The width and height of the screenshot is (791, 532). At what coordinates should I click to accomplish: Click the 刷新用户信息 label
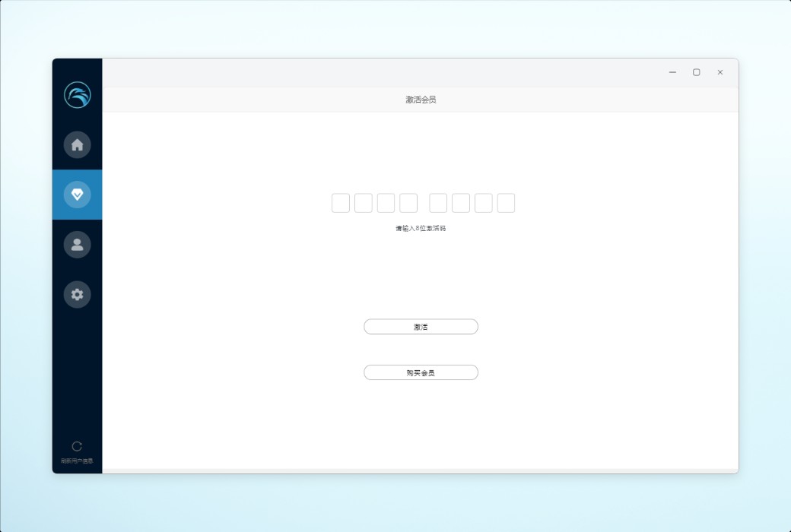[x=77, y=461]
